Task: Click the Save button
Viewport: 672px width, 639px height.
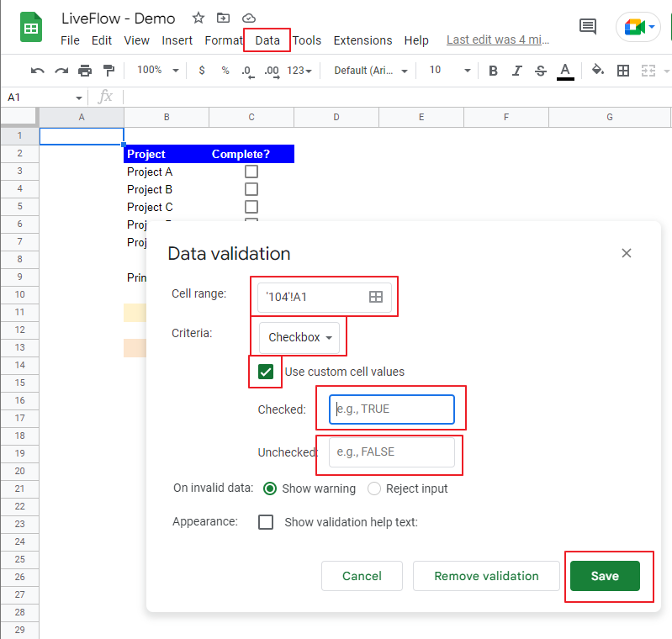Action: pyautogui.click(x=605, y=576)
